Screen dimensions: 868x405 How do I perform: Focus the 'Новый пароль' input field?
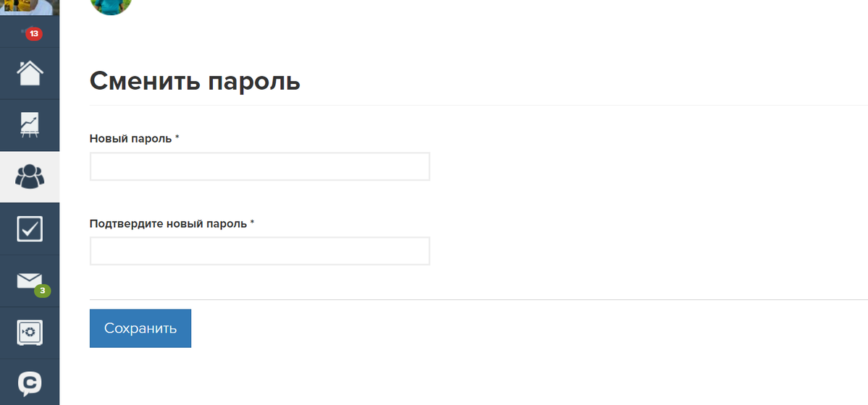pyautogui.click(x=259, y=166)
